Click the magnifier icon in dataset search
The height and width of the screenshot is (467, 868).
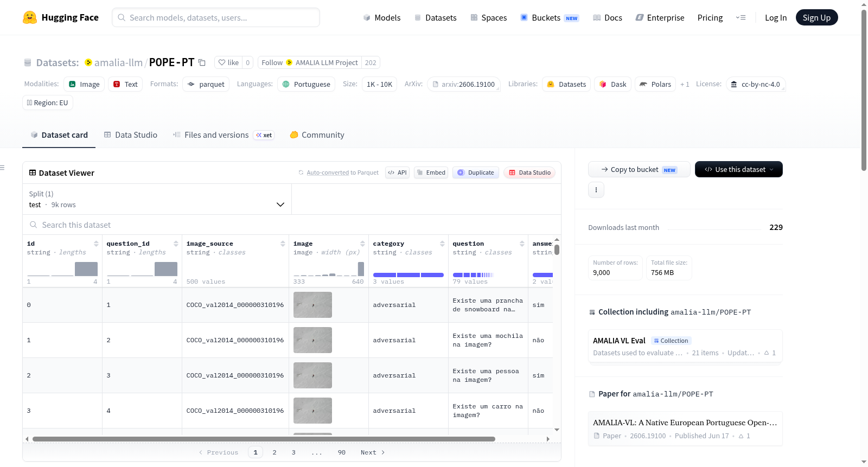click(x=34, y=225)
